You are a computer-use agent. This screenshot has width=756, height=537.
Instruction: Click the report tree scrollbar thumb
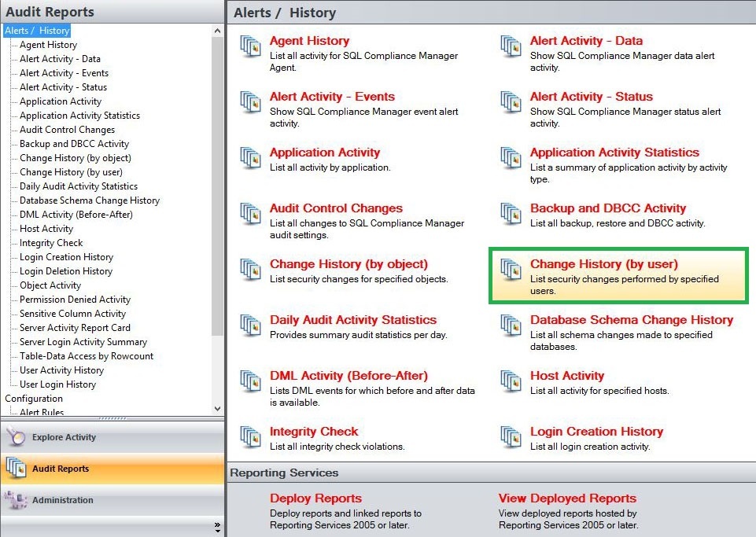pyautogui.click(x=217, y=186)
